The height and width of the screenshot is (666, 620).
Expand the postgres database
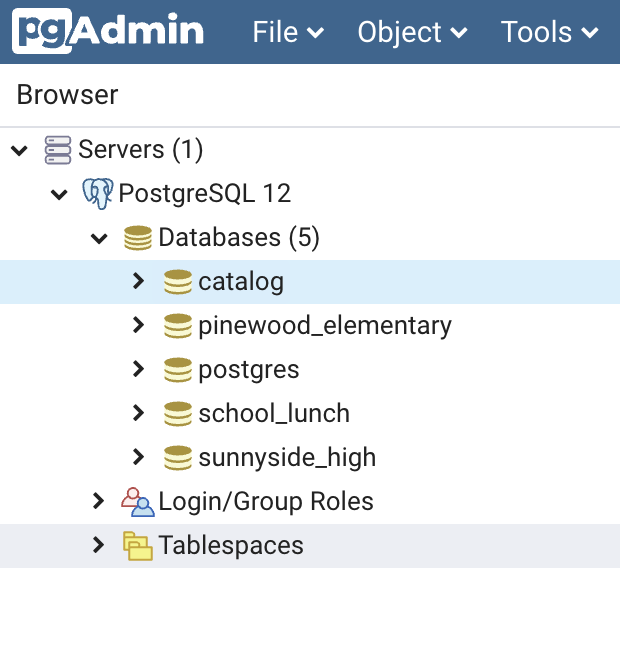coord(138,369)
